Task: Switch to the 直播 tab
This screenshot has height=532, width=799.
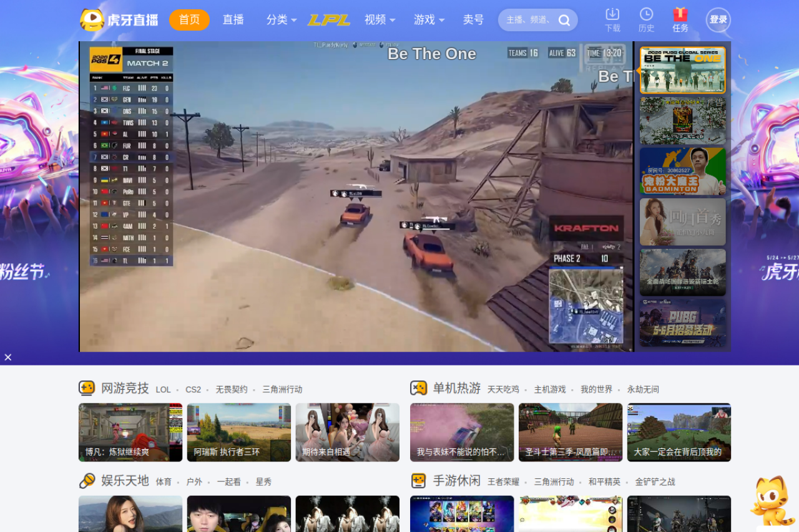Action: click(x=233, y=20)
